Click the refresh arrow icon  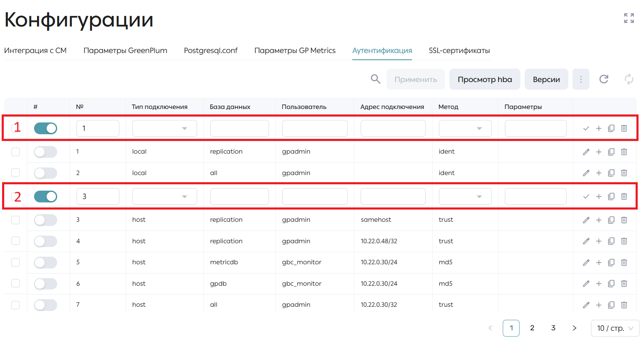[604, 79]
